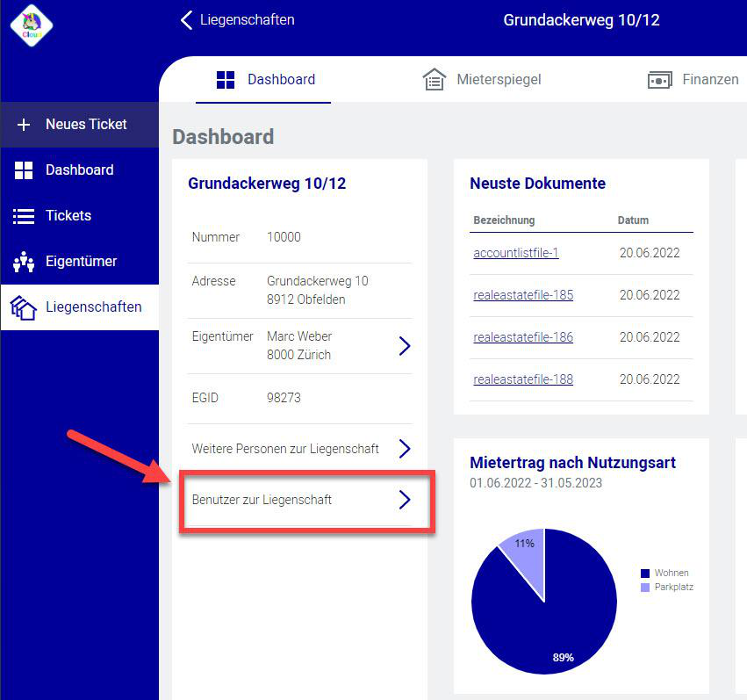Click the Neuste Dokumente heading
The width and height of the screenshot is (747, 700).
(537, 184)
